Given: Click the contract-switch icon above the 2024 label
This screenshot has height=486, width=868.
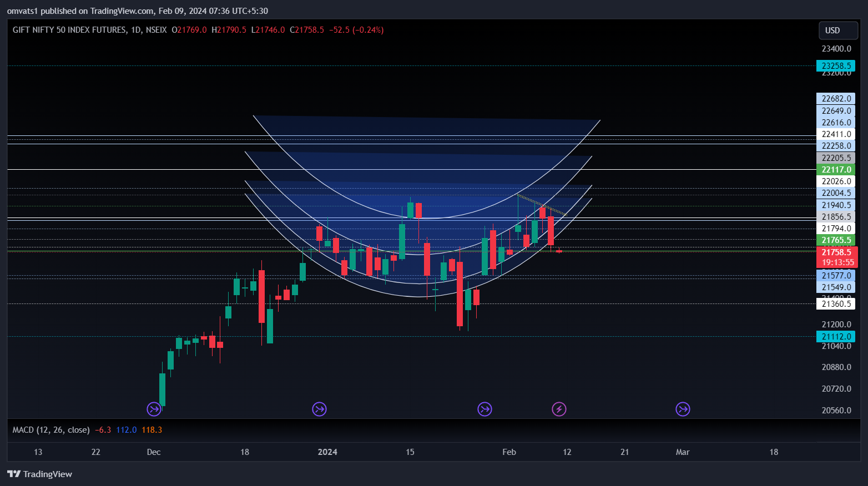Looking at the screenshot, I should [319, 409].
